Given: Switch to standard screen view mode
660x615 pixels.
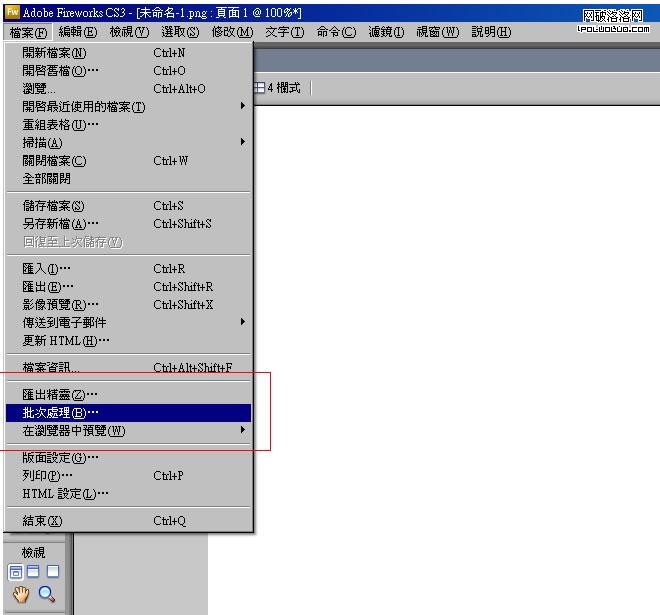Looking at the screenshot, I should coord(16,572).
